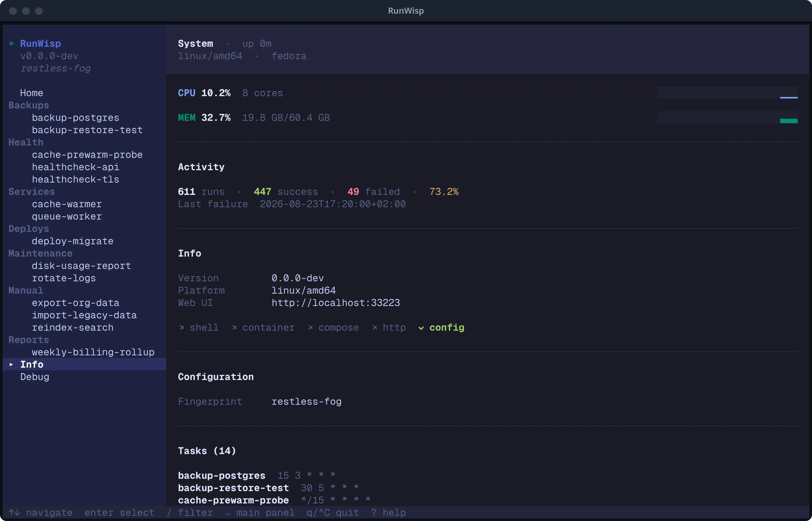The width and height of the screenshot is (812, 521).
Task: Open the Debug sidebar entry
Action: [34, 377]
